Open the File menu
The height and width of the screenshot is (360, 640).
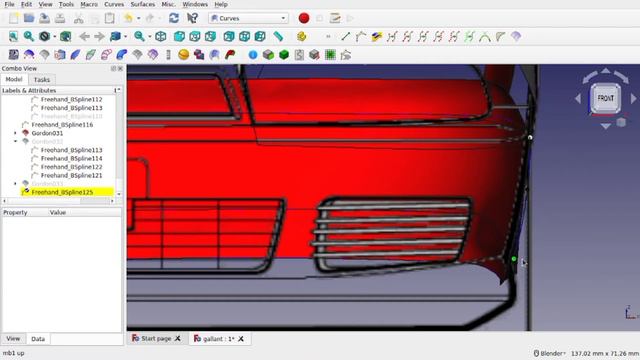(x=9, y=4)
